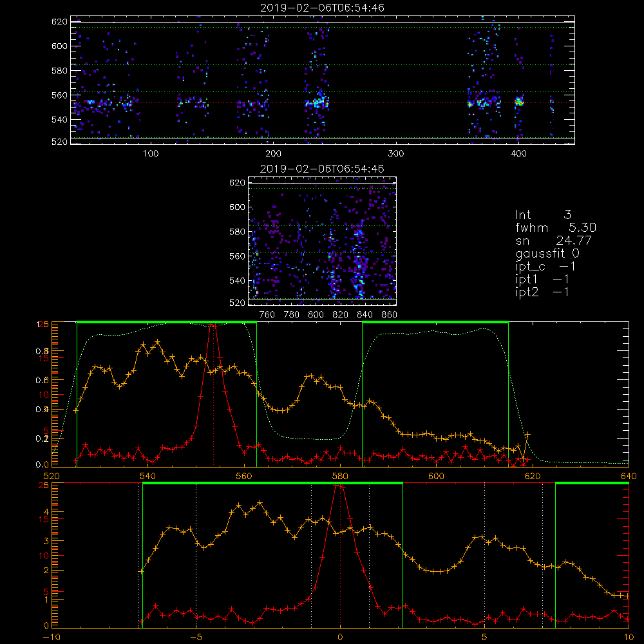
Task: Click the bright cluster near x=400 in top image
Action: (x=519, y=102)
